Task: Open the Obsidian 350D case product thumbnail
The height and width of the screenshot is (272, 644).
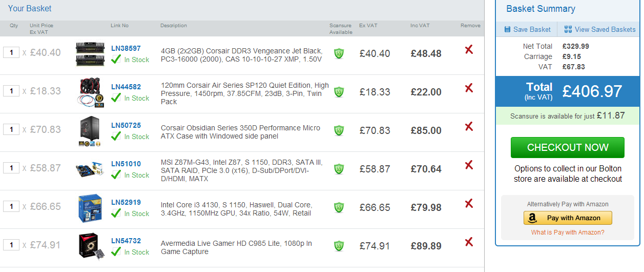Action: click(x=91, y=132)
